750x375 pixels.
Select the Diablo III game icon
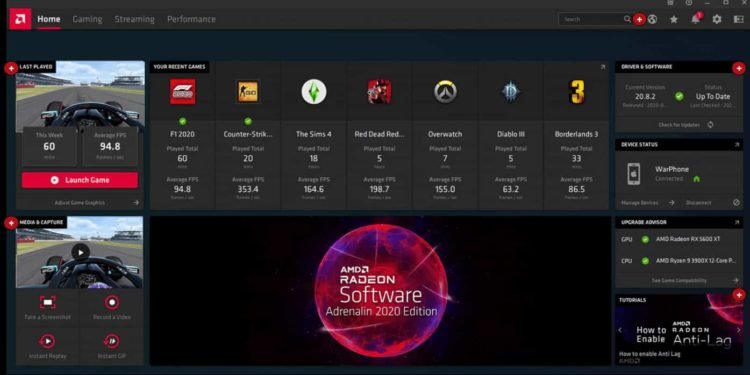coord(510,91)
